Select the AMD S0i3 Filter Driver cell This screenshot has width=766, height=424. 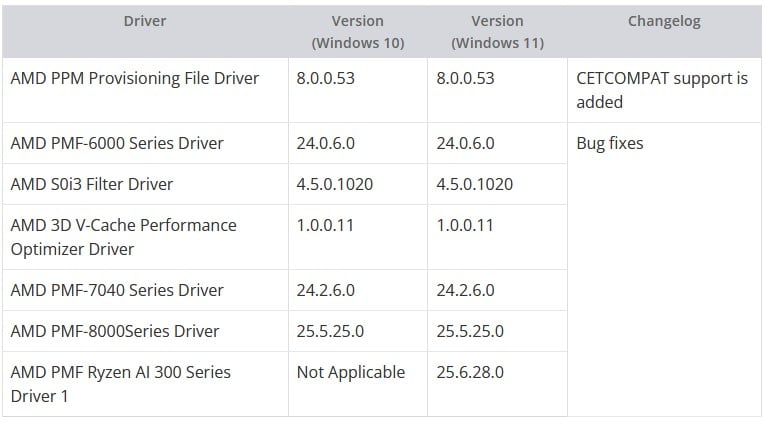click(92, 184)
